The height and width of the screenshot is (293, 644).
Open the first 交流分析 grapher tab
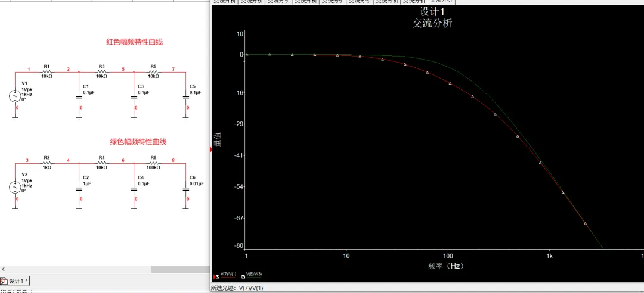[x=225, y=2]
